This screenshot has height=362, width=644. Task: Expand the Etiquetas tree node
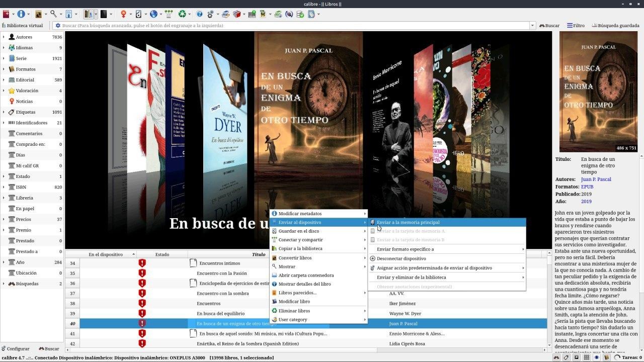[x=4, y=112]
